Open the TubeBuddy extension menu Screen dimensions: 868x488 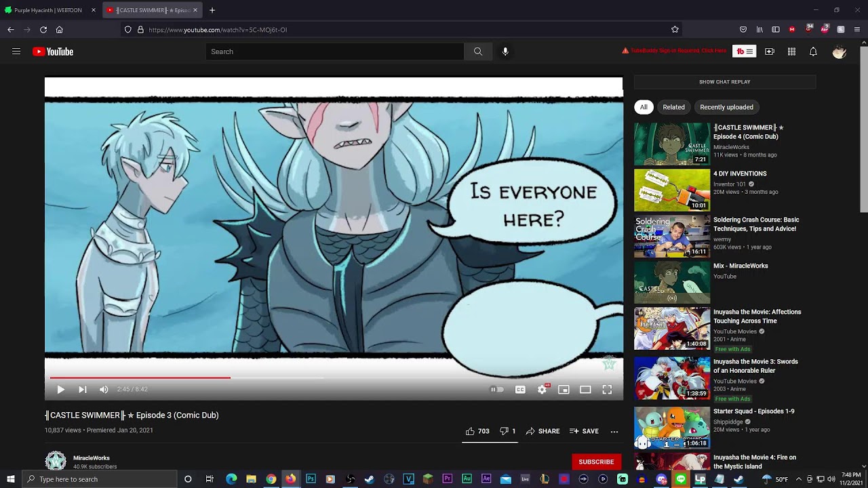pyautogui.click(x=745, y=52)
